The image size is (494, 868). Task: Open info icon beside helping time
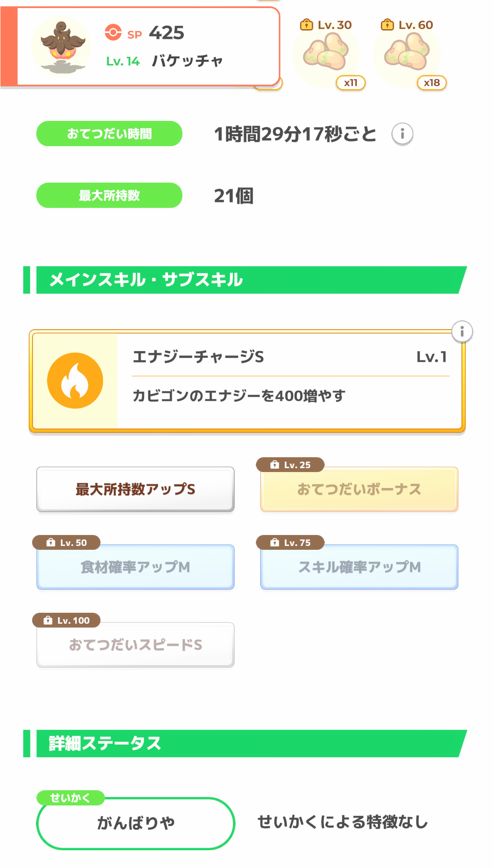coord(402,134)
